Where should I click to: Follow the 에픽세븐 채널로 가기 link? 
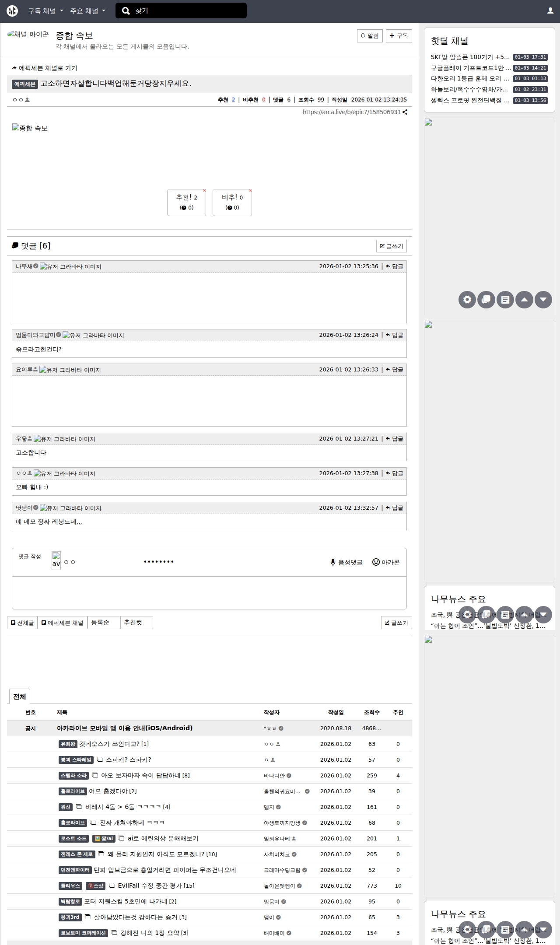45,68
